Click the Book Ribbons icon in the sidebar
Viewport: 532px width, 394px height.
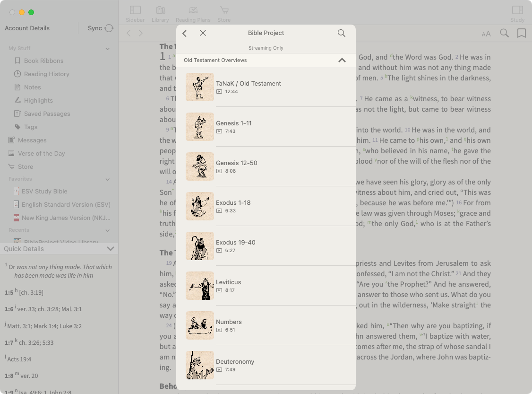click(17, 61)
